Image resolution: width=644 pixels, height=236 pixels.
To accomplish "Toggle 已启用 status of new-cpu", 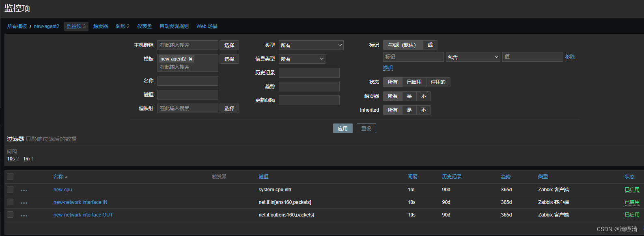I will (632, 190).
